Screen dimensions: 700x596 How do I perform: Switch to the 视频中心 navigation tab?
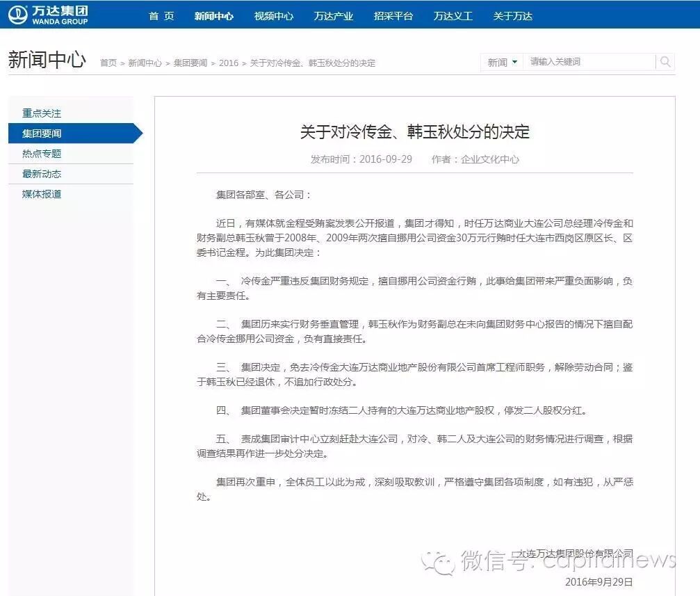[x=275, y=15]
